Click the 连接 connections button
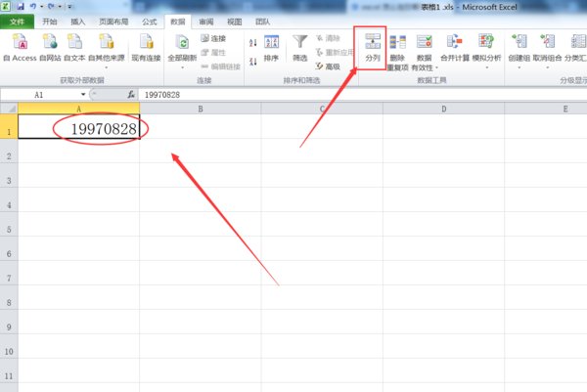587x392 pixels. 212,39
